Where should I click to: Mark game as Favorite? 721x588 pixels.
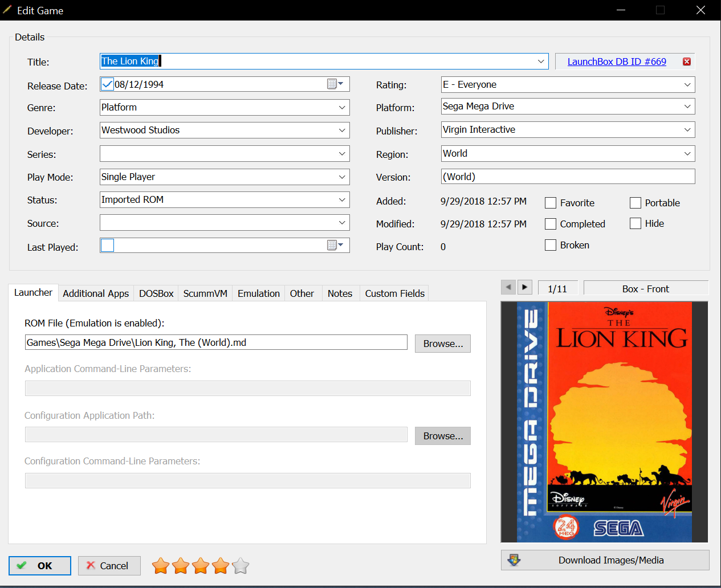551,203
